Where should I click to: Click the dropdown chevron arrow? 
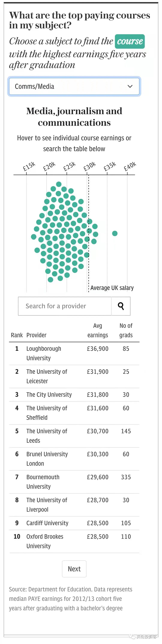[x=130, y=87]
